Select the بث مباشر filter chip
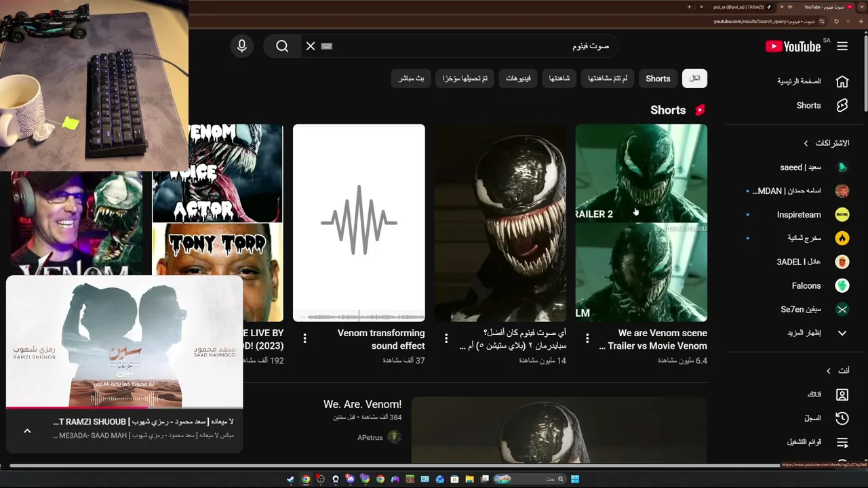868x488 pixels. (412, 79)
